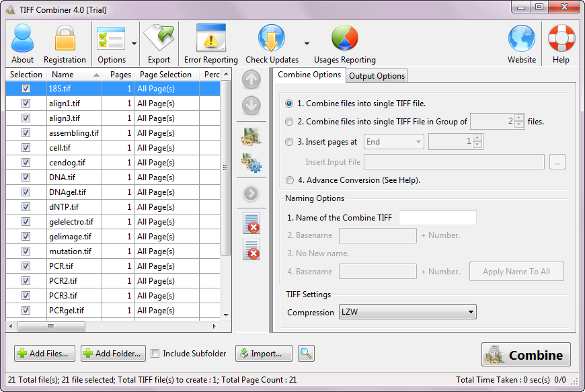Click the Apply Name To All button

pyautogui.click(x=516, y=272)
